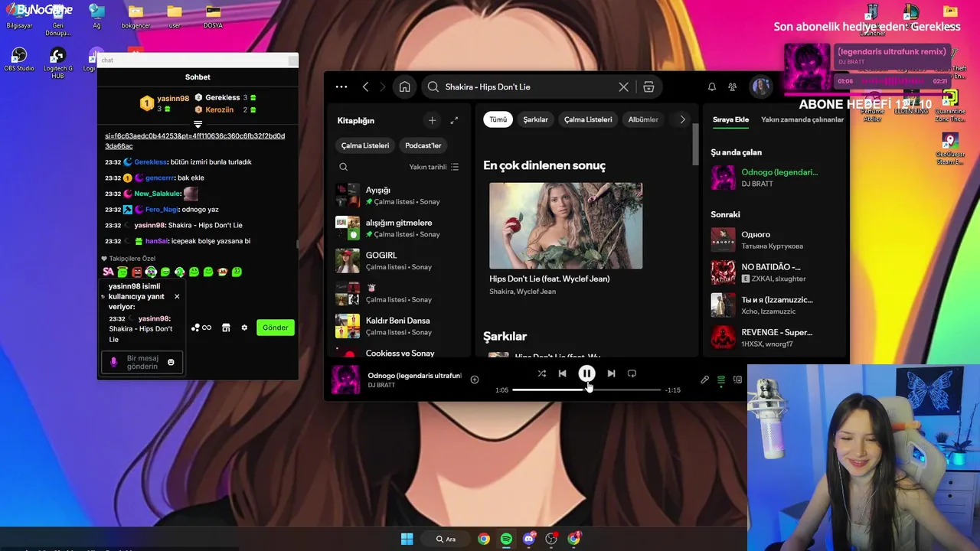980x551 pixels.
Task: Filter library by Çalma Listeleri
Action: 365,145
